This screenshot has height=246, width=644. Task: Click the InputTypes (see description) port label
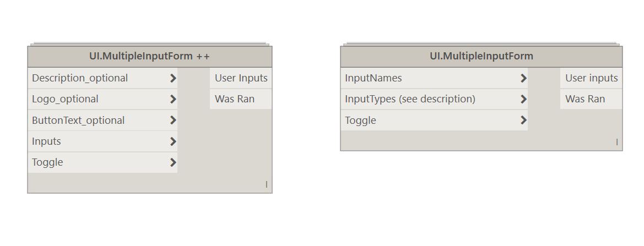tap(410, 99)
